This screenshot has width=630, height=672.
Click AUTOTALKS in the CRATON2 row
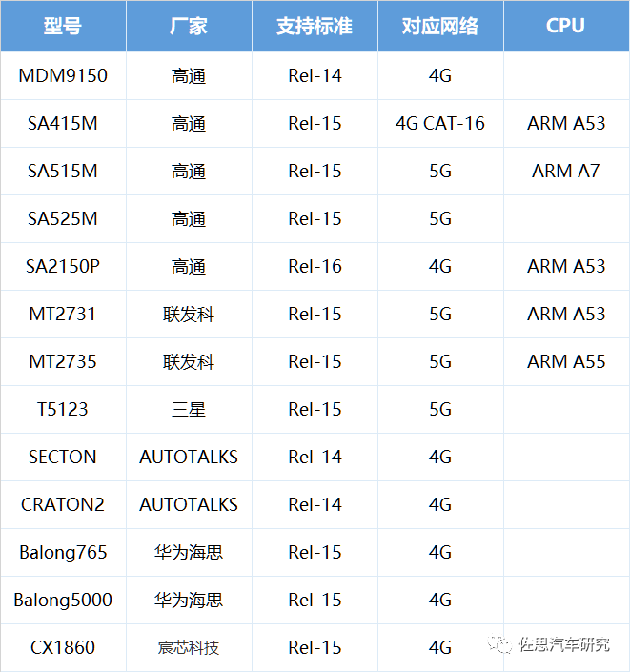tap(189, 504)
